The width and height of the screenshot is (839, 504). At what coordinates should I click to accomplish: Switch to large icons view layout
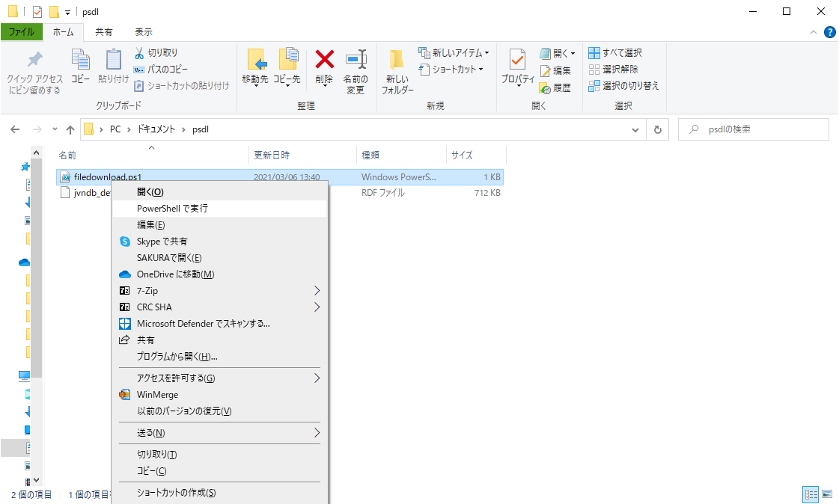827,494
